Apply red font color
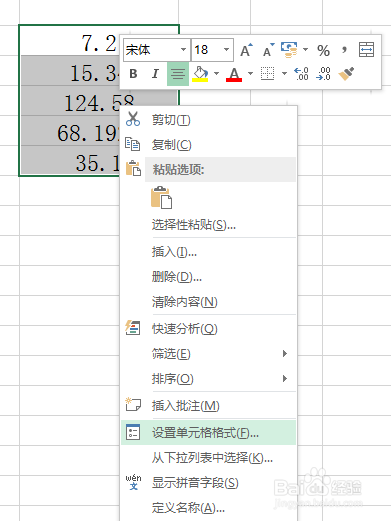Image resolution: width=391 pixels, height=521 pixels. point(234,74)
